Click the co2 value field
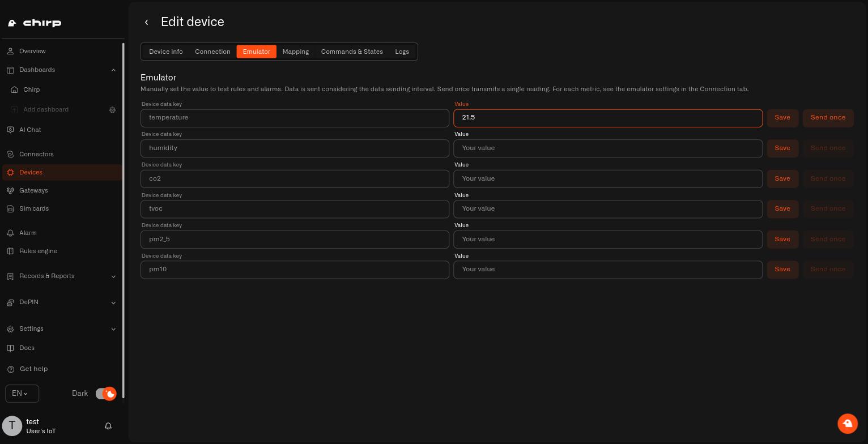Viewport: 868px width, 444px height. click(608, 179)
